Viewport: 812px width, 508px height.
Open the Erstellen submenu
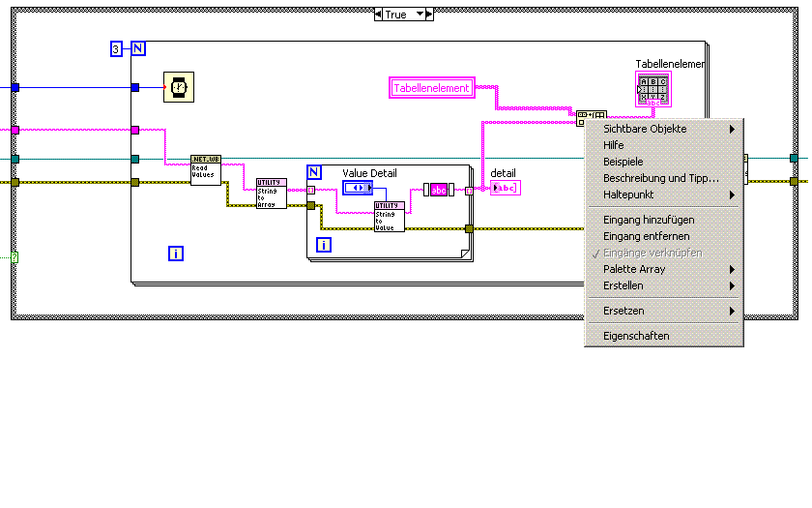pos(664,286)
